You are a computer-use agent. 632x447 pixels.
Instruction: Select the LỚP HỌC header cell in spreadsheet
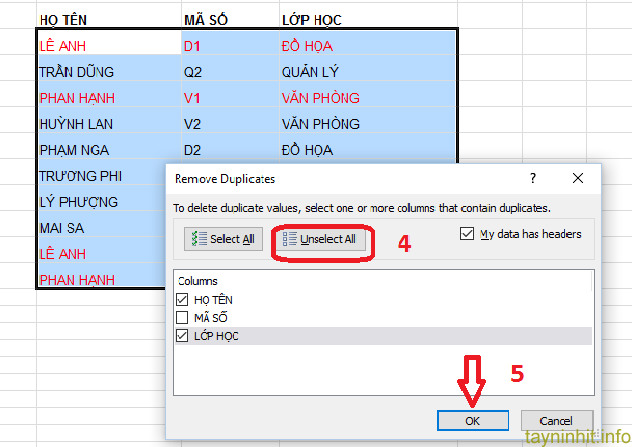point(313,19)
